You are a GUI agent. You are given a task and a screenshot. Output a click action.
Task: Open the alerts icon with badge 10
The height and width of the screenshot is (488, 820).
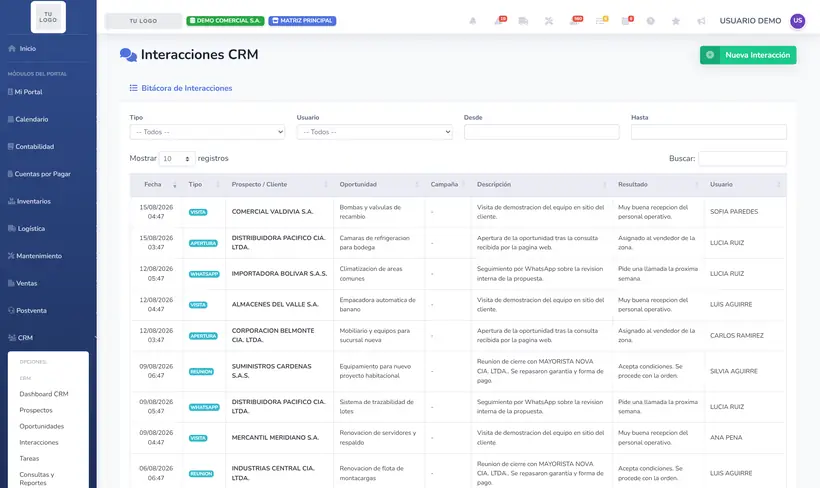[x=500, y=20]
